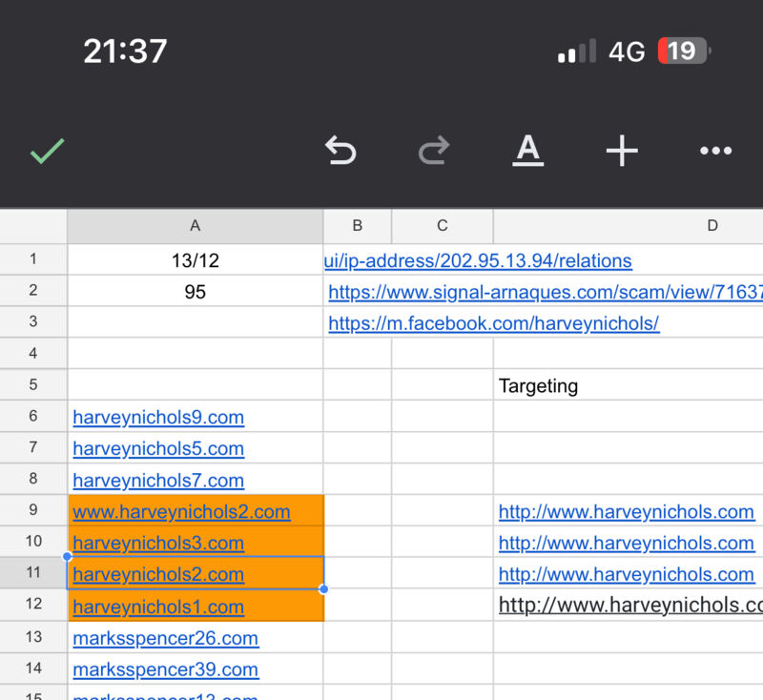The image size is (763, 700).
Task: Select the cell containing 95
Action: coord(196,291)
